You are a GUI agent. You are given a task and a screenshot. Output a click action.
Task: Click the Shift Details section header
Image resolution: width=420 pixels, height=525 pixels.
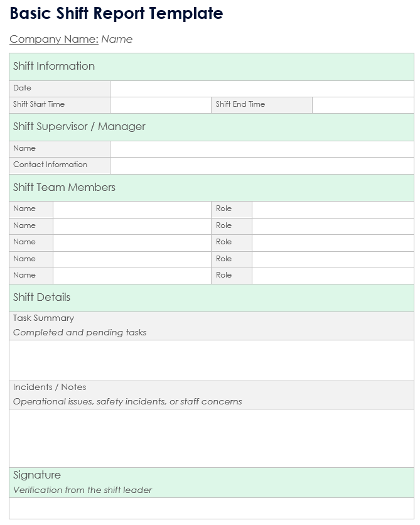click(x=41, y=298)
